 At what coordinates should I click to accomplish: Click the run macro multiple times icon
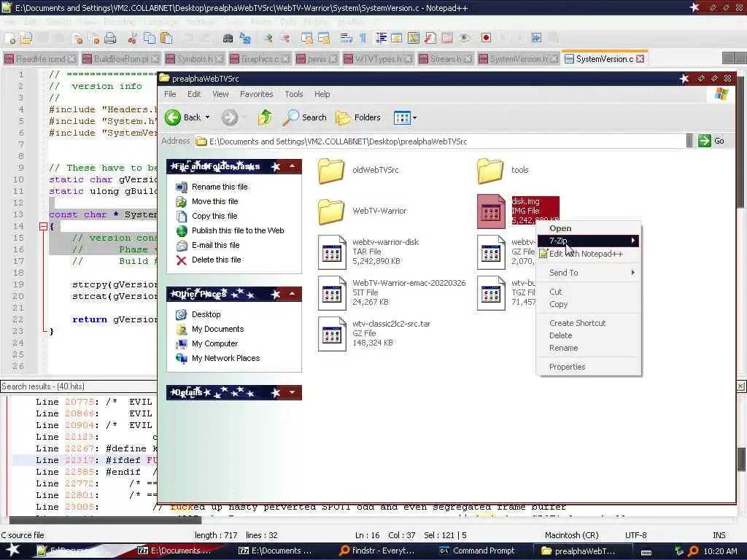[x=536, y=38]
